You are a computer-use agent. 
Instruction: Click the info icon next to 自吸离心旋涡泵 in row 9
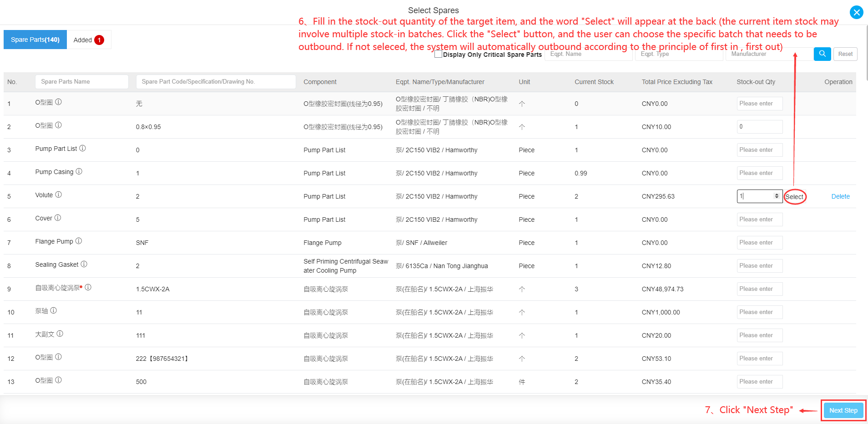coord(88,287)
